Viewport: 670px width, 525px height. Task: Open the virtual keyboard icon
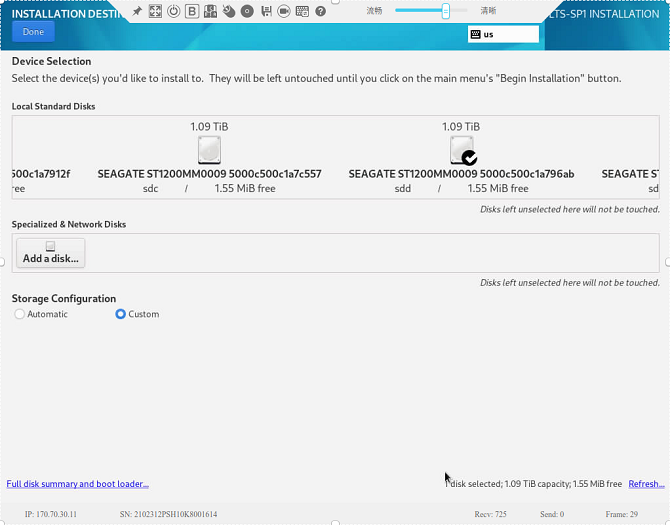[302, 11]
